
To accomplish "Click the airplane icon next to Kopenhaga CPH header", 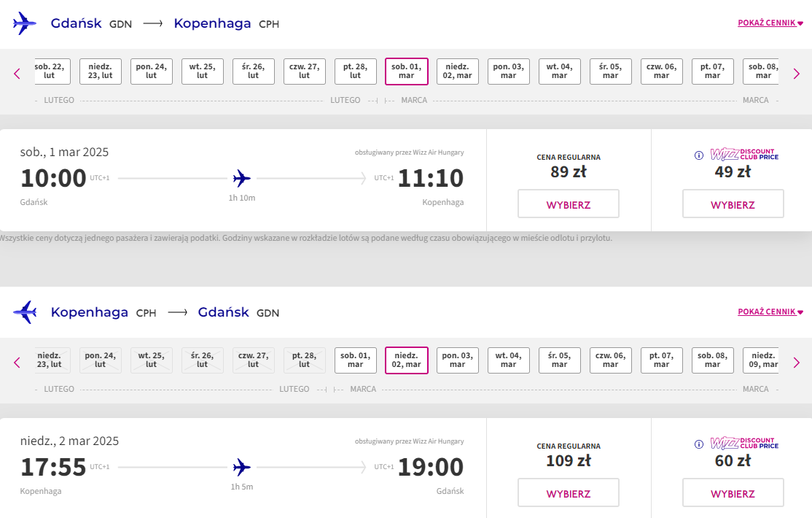I will pyautogui.click(x=25, y=312).
